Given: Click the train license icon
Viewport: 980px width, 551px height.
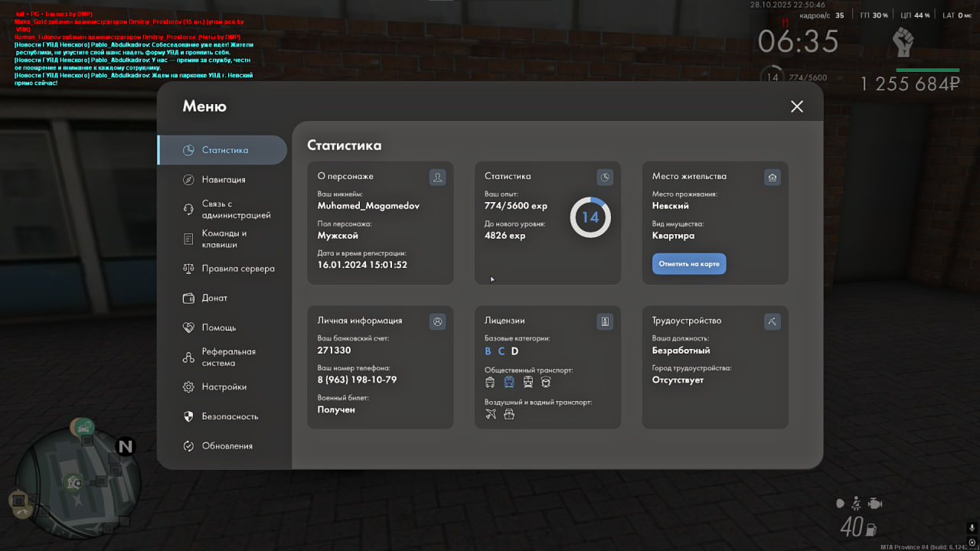Looking at the screenshot, I should click(x=528, y=382).
